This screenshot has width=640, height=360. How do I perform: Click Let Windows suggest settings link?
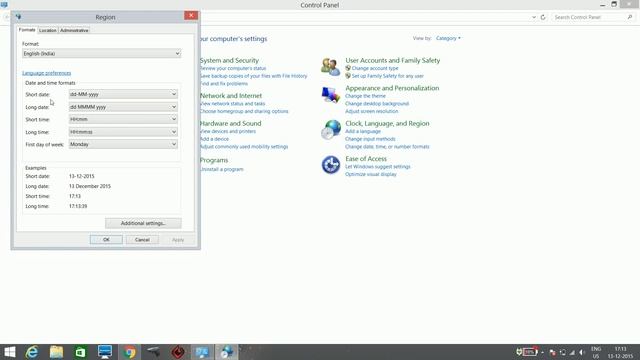point(378,167)
